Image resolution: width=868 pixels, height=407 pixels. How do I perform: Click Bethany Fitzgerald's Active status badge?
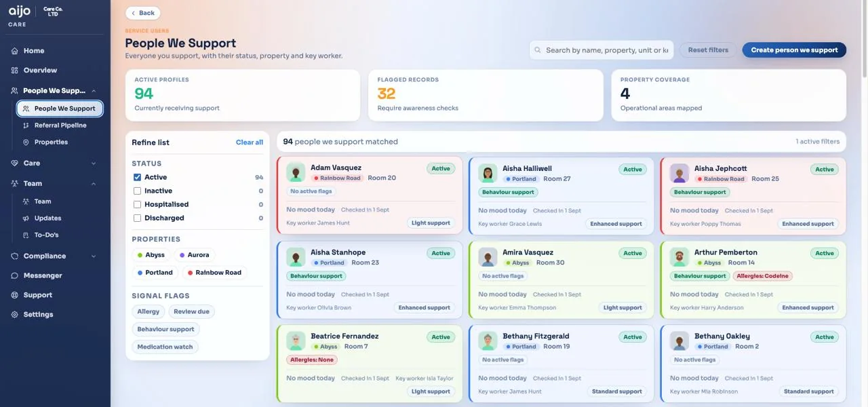633,337
